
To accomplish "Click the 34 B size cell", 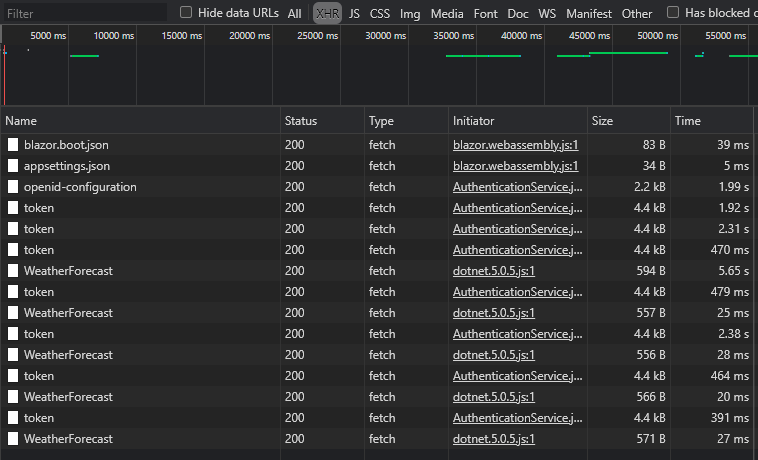I will (x=654, y=166).
